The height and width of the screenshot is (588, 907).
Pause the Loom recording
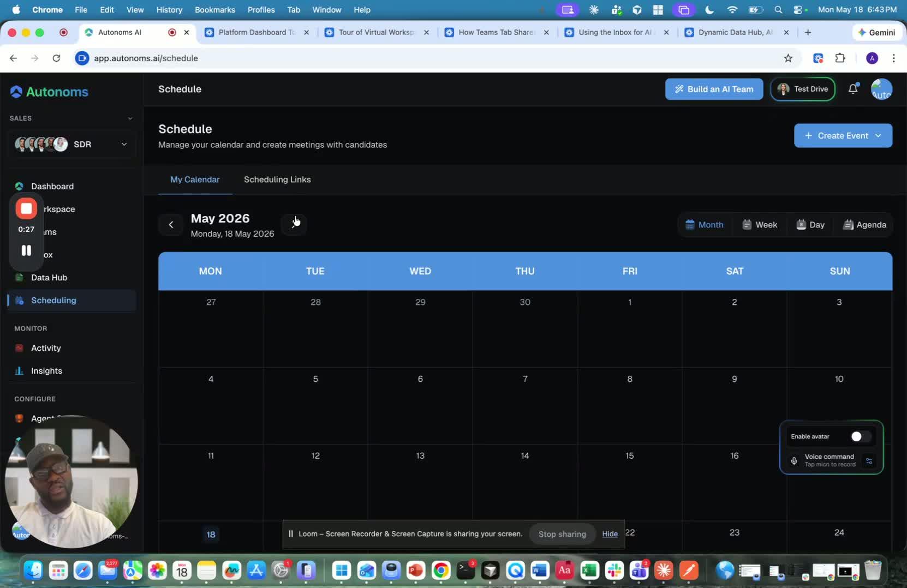point(26,250)
